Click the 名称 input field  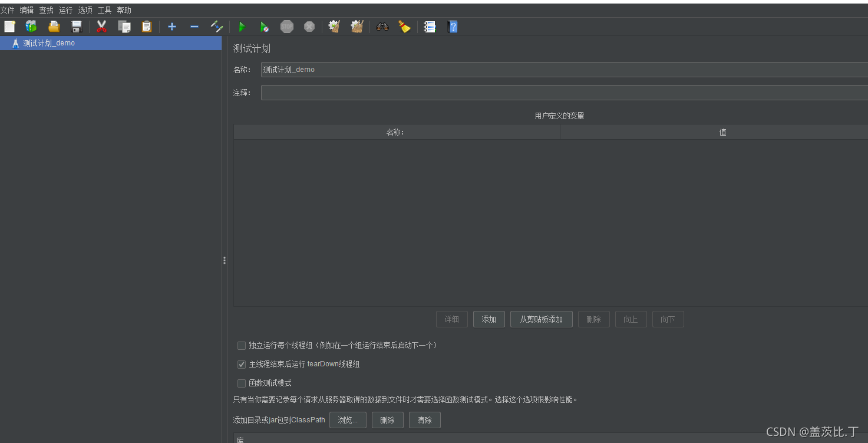click(x=564, y=70)
